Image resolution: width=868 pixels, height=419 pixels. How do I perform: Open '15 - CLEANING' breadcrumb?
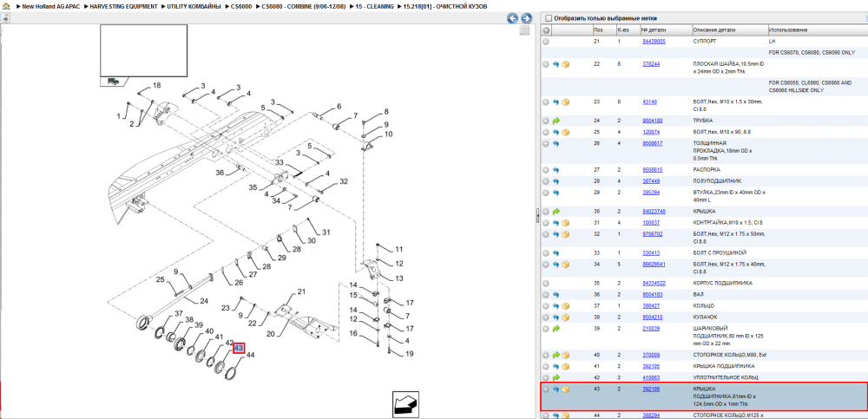(x=375, y=6)
